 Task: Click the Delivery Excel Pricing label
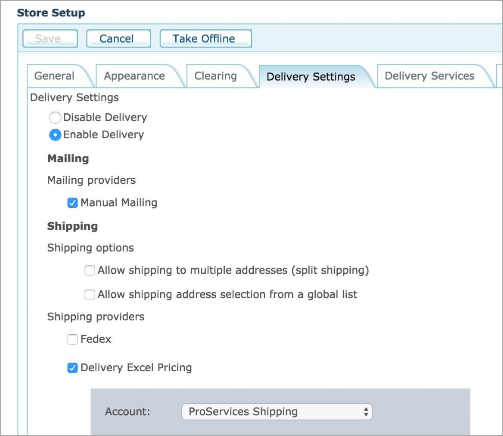coord(136,367)
